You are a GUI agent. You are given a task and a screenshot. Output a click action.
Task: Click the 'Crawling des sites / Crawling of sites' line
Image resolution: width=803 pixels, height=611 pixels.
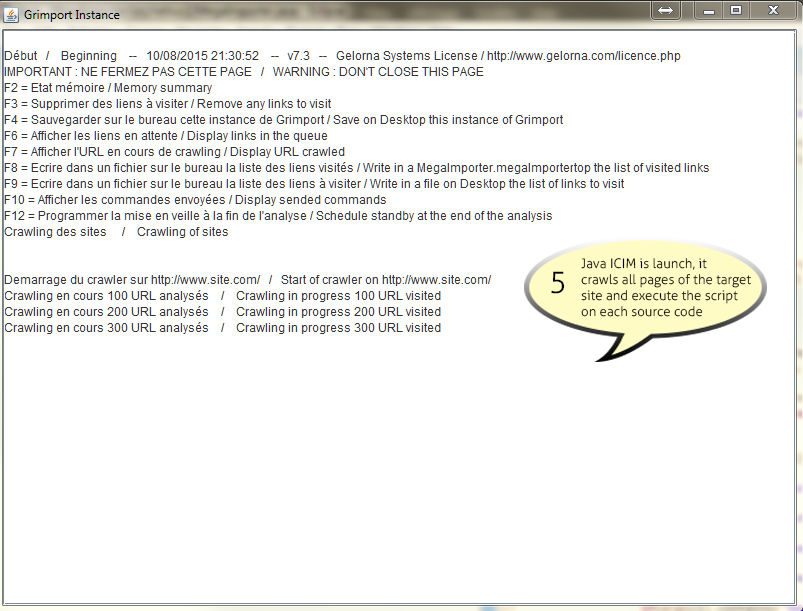(x=116, y=231)
